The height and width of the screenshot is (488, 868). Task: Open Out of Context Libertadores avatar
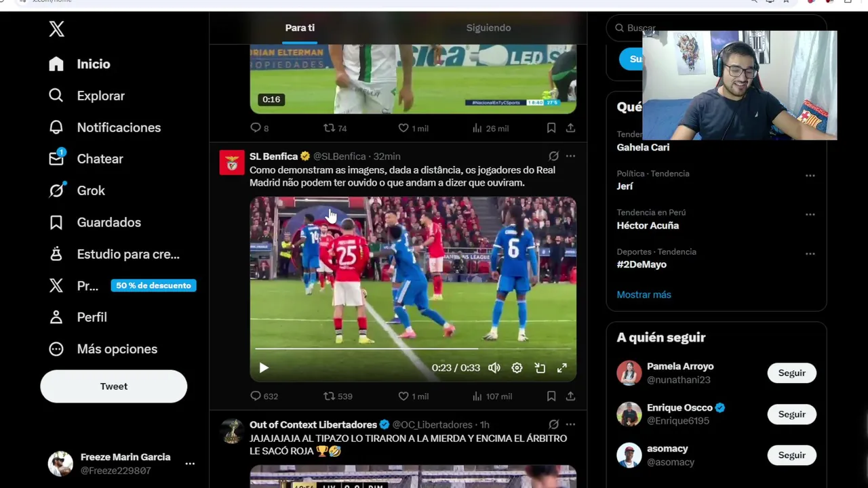[232, 432]
